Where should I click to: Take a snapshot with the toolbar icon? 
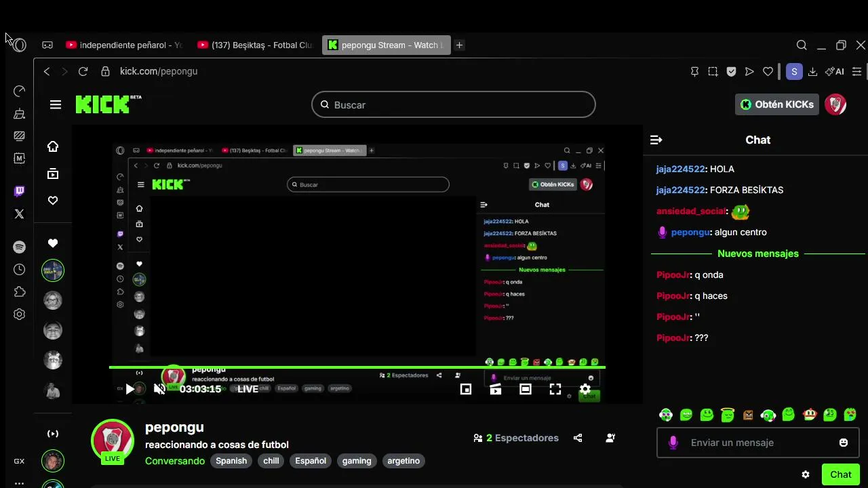[x=713, y=71]
